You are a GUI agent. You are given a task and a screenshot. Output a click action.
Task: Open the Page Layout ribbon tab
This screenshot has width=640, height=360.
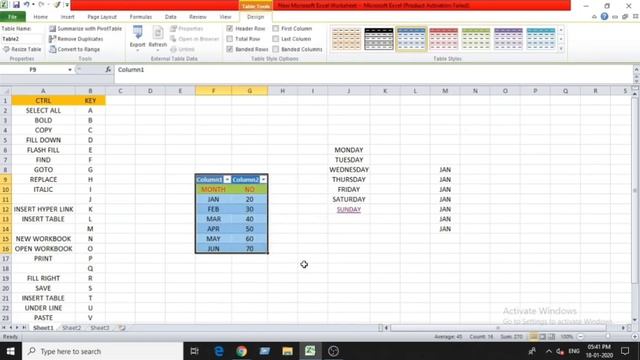[102, 17]
